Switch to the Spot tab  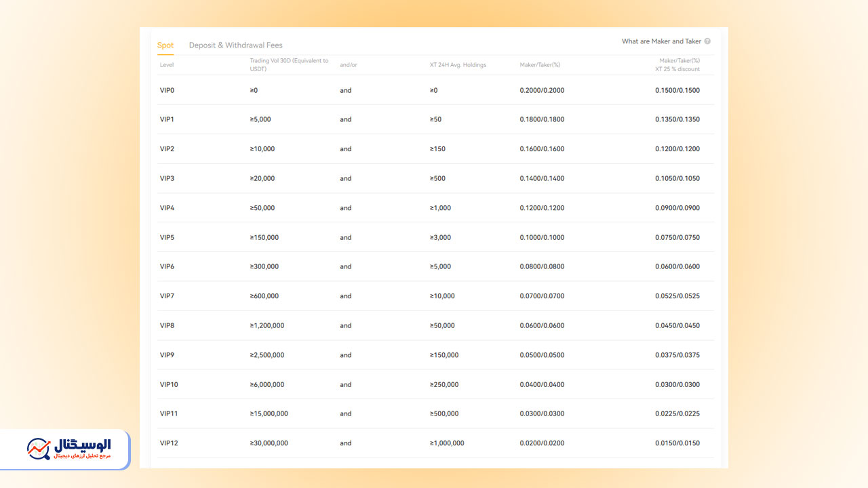(165, 45)
